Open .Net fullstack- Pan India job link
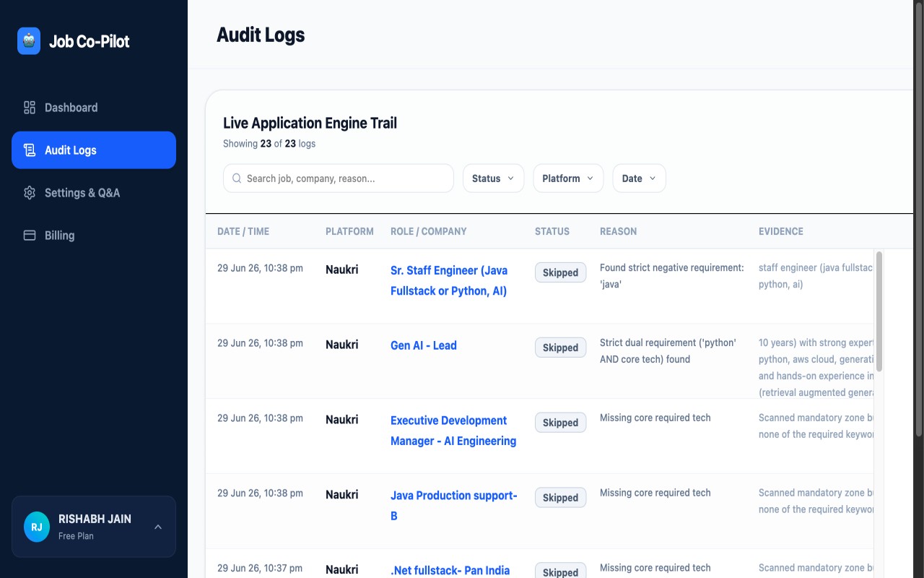This screenshot has height=578, width=924. click(450, 570)
